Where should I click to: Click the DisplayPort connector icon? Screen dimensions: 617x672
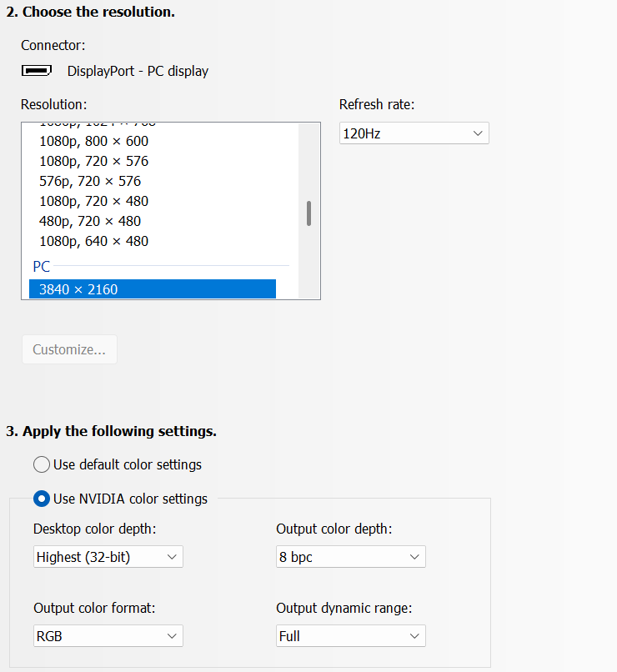[x=37, y=71]
